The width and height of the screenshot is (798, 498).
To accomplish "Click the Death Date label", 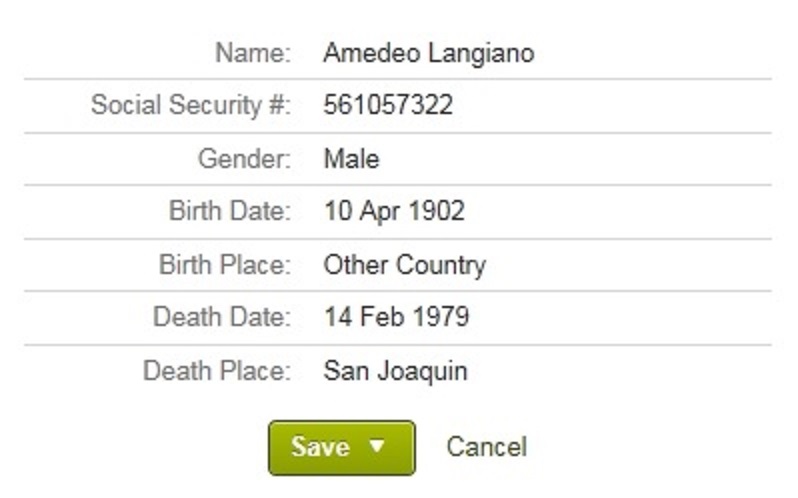I will tap(222, 318).
